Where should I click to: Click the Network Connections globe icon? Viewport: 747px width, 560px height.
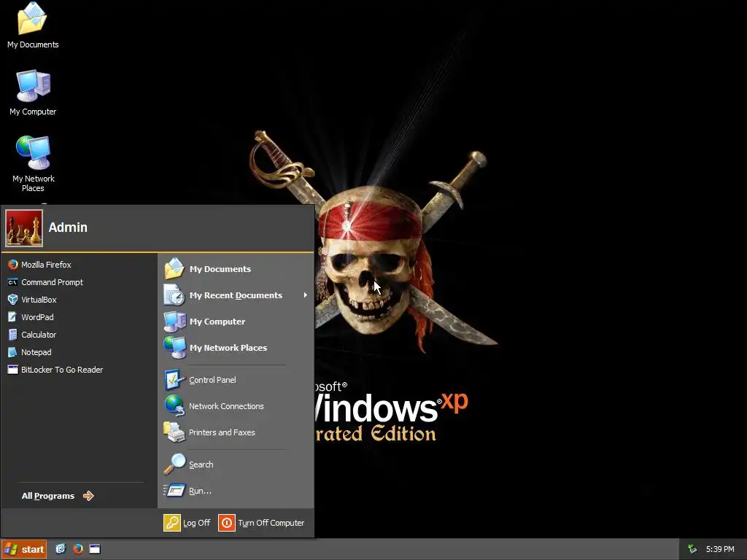click(x=174, y=406)
